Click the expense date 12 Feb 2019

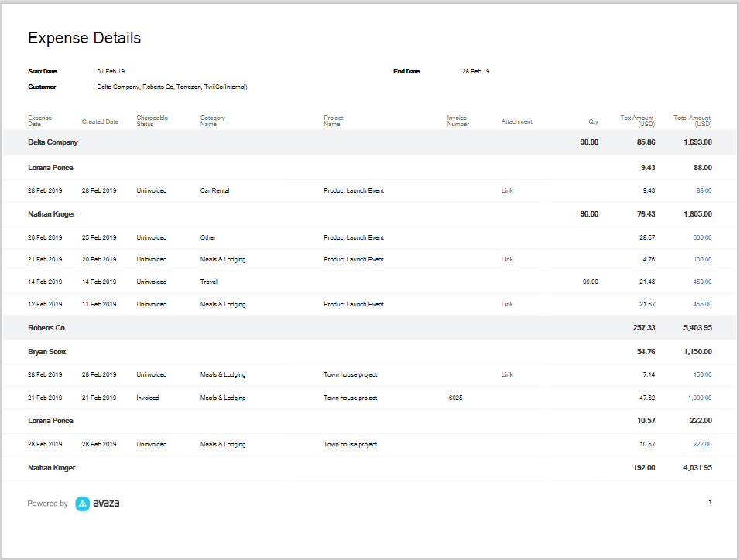(x=45, y=304)
